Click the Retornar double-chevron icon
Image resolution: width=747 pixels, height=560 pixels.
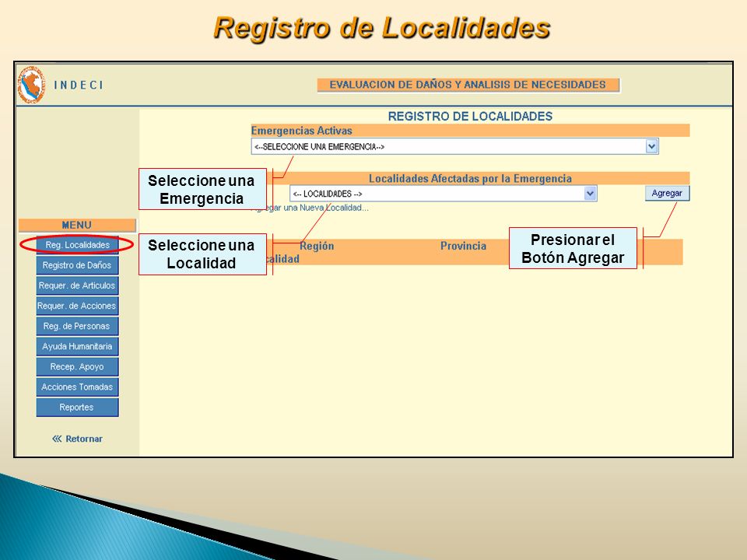[57, 439]
